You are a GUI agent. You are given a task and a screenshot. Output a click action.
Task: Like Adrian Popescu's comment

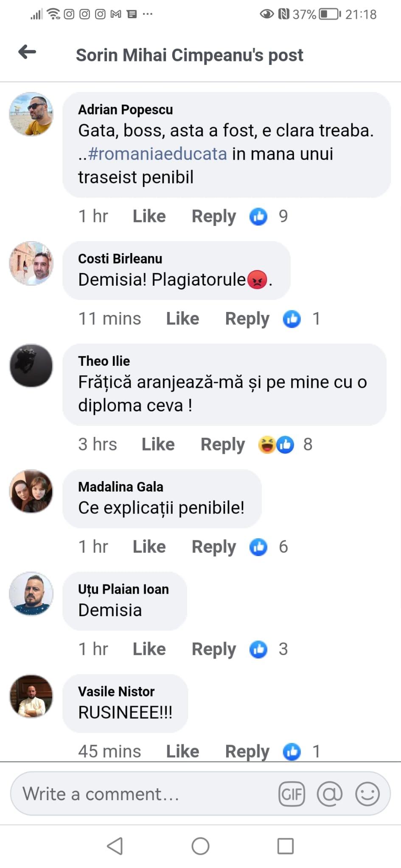tap(149, 217)
